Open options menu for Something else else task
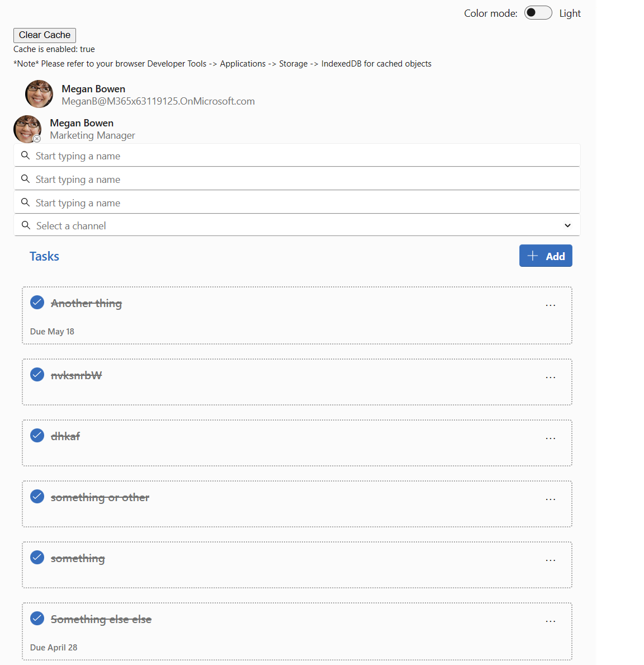The height and width of the screenshot is (665, 644). pos(550,621)
